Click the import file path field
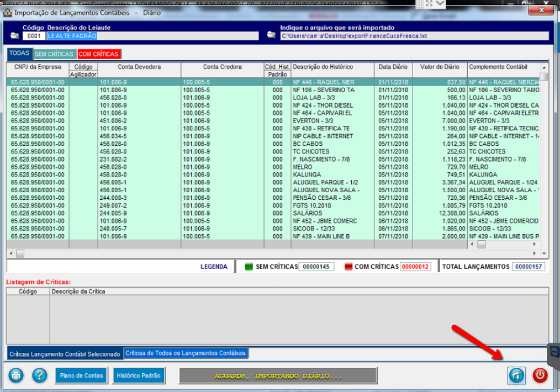Viewport: 560px width, 392px height. click(414, 36)
